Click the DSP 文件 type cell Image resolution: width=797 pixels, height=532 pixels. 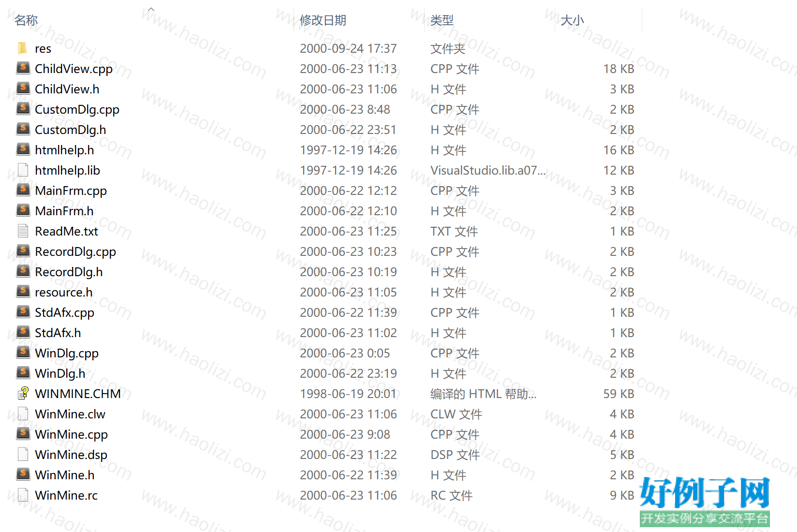pyautogui.click(x=455, y=455)
